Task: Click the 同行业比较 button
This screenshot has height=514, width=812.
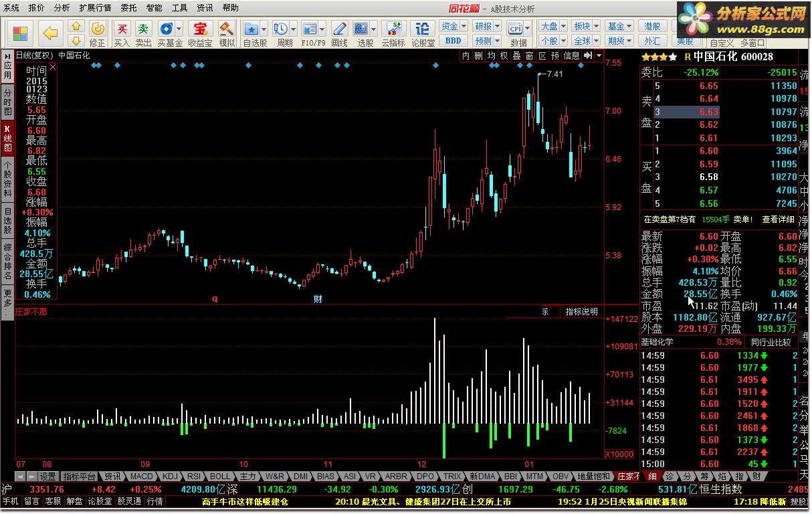Action: point(771,341)
